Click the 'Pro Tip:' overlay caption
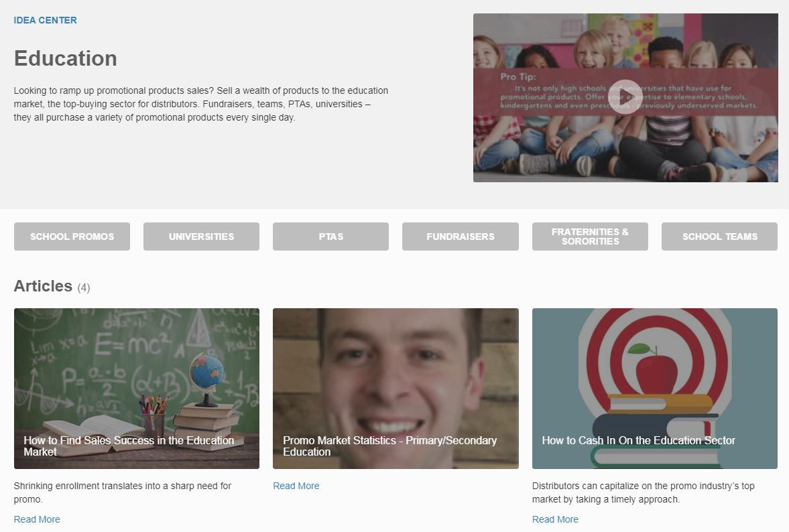789x532 pixels. coord(518,77)
